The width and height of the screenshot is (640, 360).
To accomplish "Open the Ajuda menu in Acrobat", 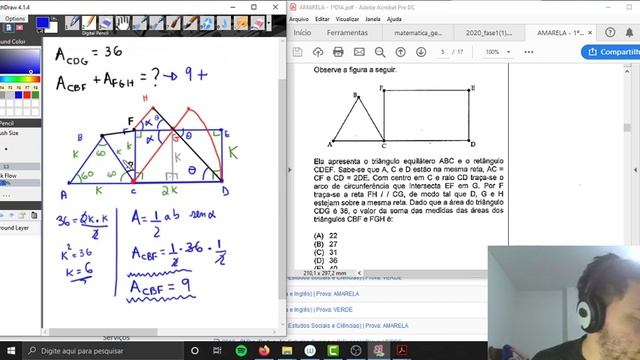I will click(394, 19).
